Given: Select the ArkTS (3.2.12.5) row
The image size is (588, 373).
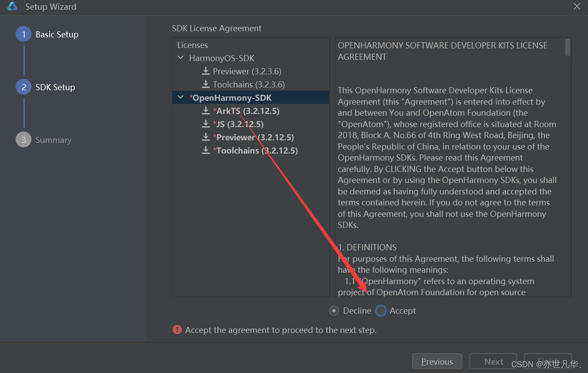Looking at the screenshot, I should point(251,111).
